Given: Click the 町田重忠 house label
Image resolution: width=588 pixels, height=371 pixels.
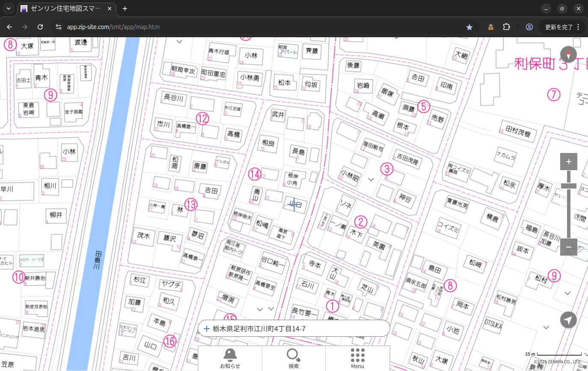Looking at the screenshot, I should 213,73.
